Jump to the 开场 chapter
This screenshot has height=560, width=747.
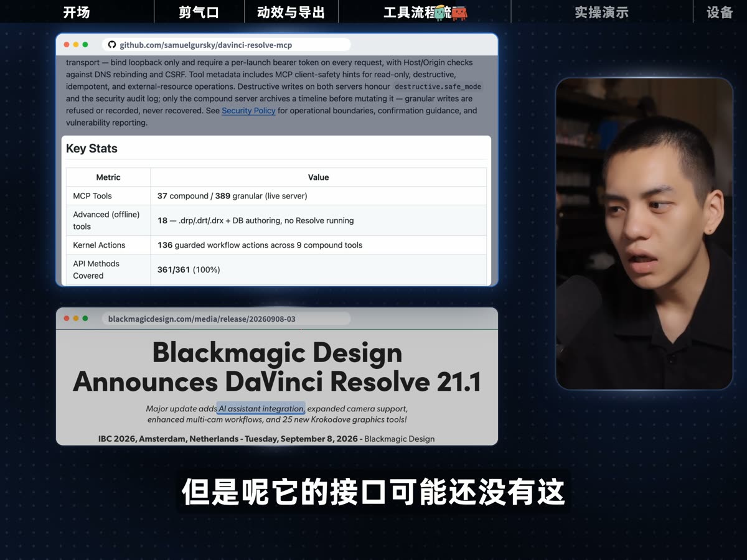tap(77, 12)
